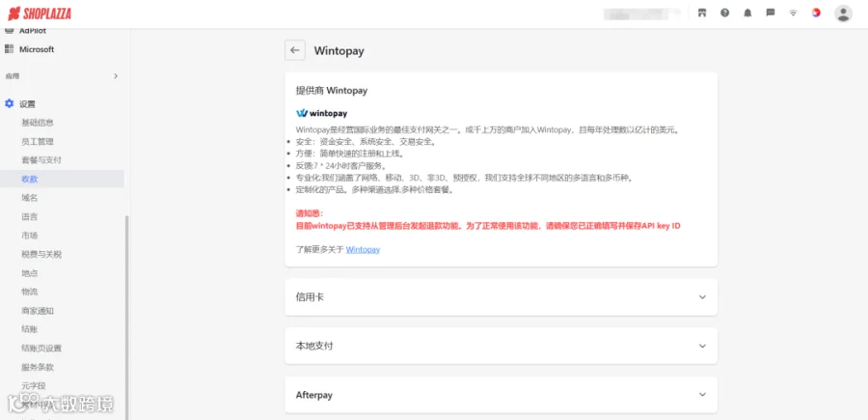Open 市场 settings page
The height and width of the screenshot is (420, 868).
[29, 236]
